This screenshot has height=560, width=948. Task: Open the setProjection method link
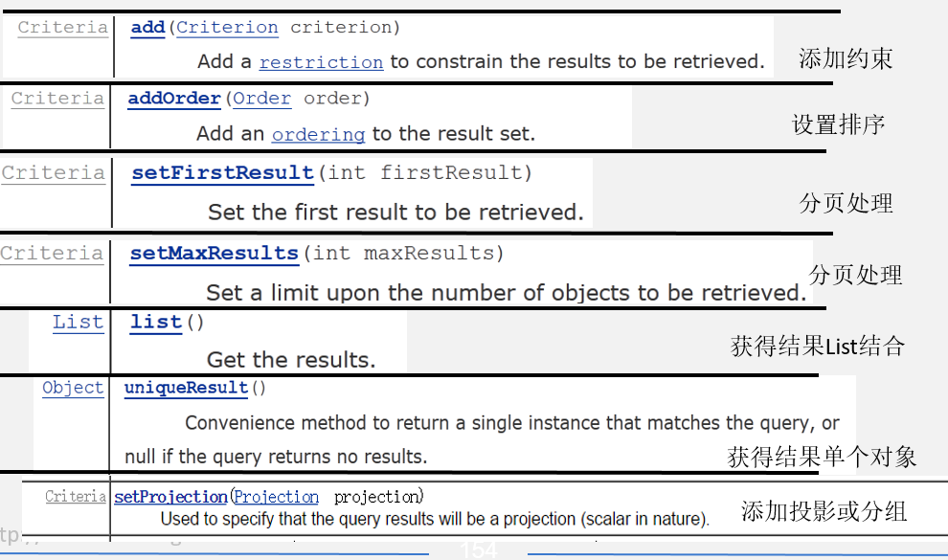[170, 497]
